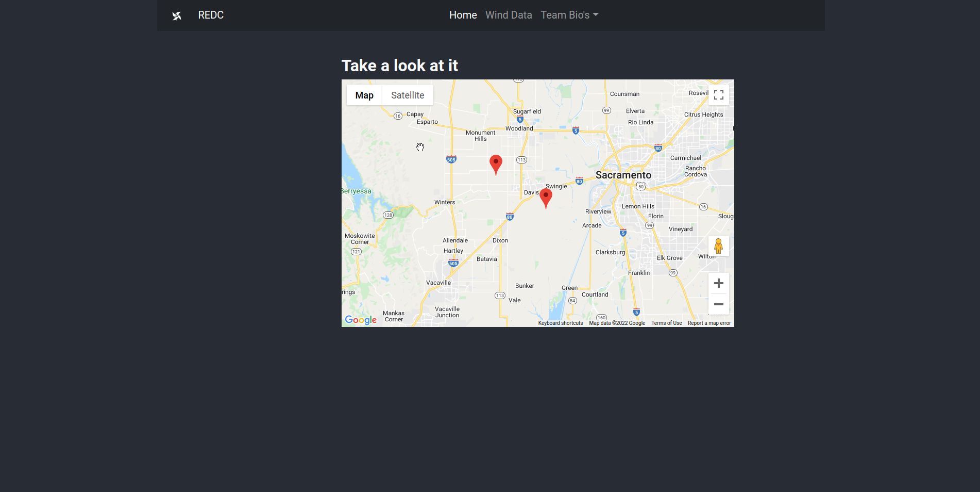Click the REDC pinwheel logo icon
The image size is (980, 492).
pos(177,16)
